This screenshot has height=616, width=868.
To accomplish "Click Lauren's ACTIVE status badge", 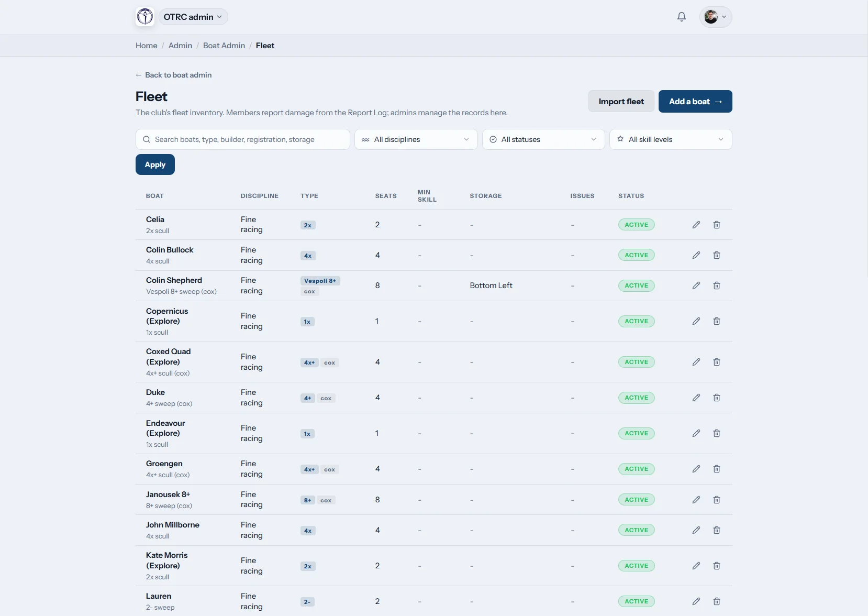I will 637,601.
